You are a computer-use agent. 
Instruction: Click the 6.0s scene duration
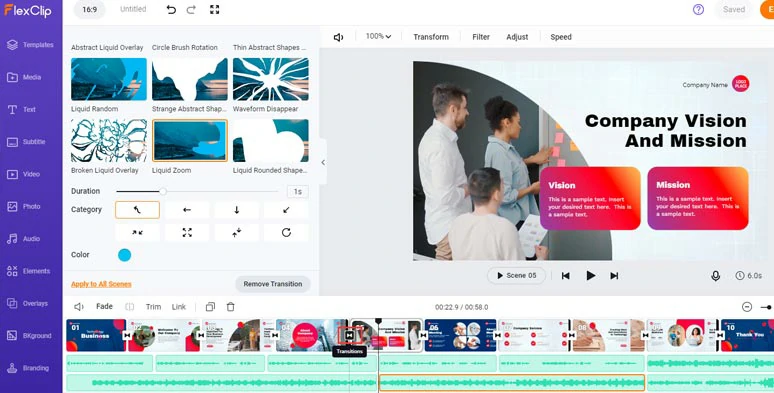point(749,276)
